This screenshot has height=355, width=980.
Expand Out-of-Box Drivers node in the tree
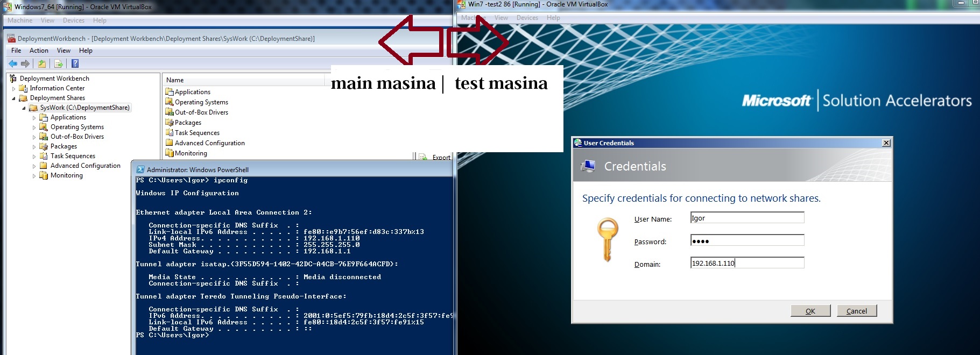(x=34, y=137)
